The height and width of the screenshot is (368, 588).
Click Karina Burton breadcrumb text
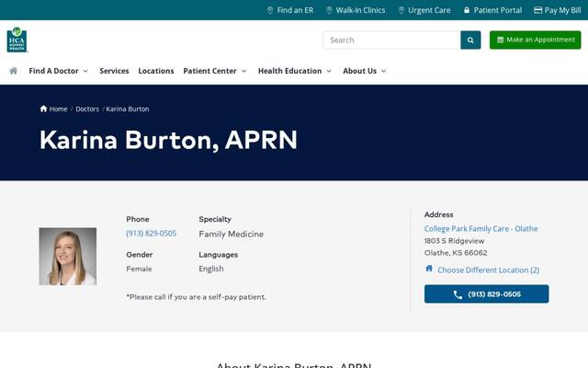128,109
